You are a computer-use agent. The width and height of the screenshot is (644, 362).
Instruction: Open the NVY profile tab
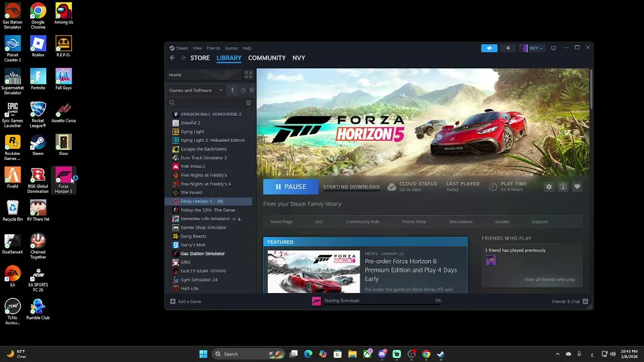[x=299, y=58]
